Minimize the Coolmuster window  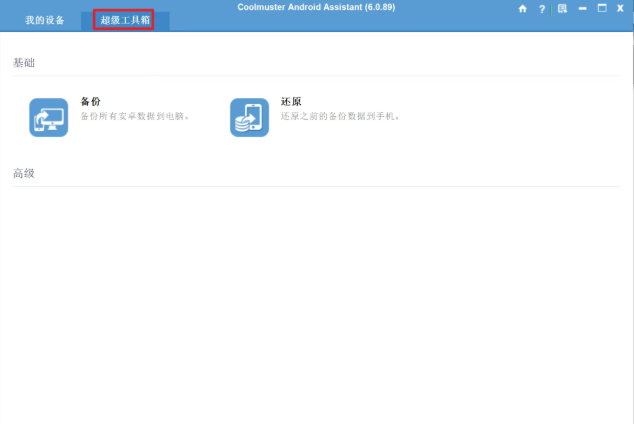tap(582, 8)
